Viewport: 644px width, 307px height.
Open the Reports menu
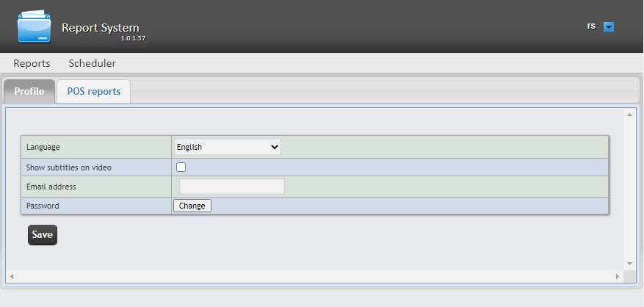point(32,63)
